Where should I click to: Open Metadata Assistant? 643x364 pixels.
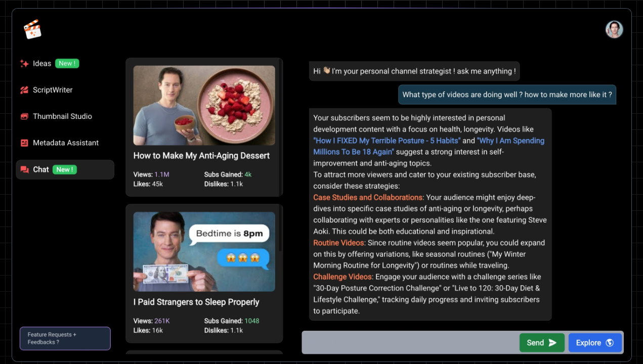click(x=65, y=143)
